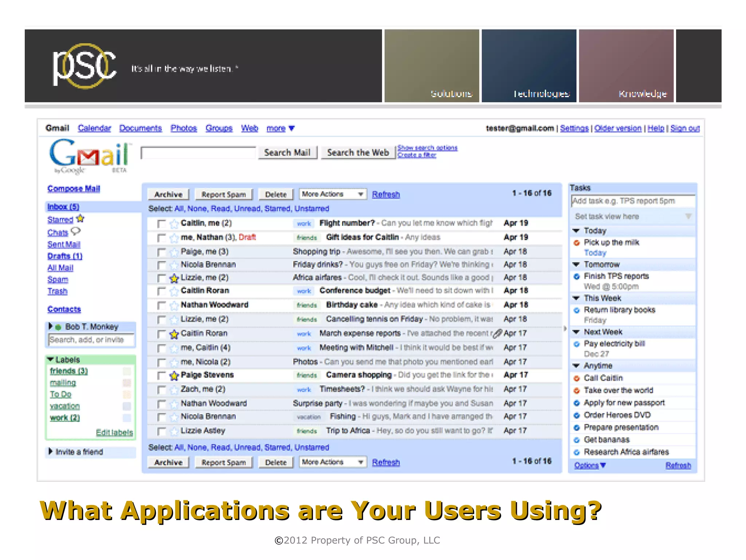
Task: Check the Nathan Woodward Surprise party email
Action: coord(161,404)
